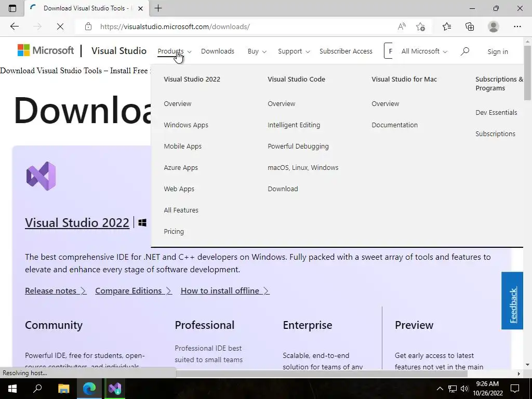Show hidden system tray icons
This screenshot has height=399, width=532.
pyautogui.click(x=440, y=389)
